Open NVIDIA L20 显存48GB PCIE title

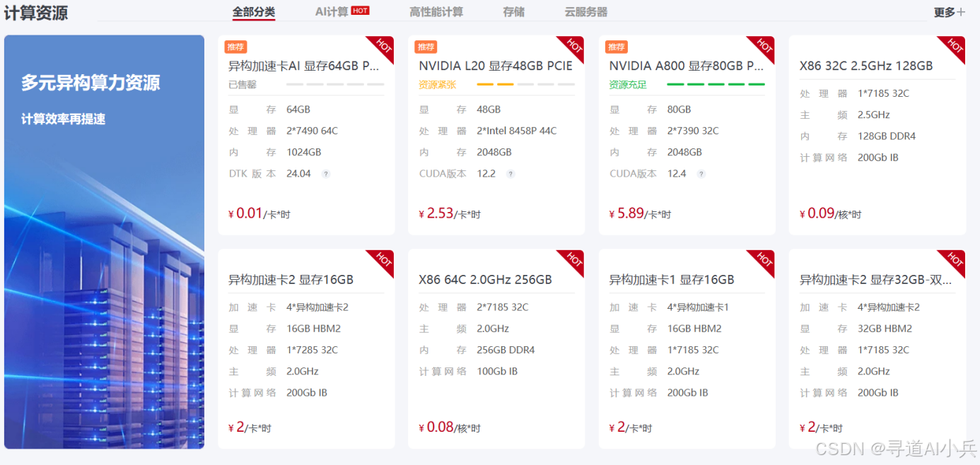pyautogui.click(x=496, y=66)
